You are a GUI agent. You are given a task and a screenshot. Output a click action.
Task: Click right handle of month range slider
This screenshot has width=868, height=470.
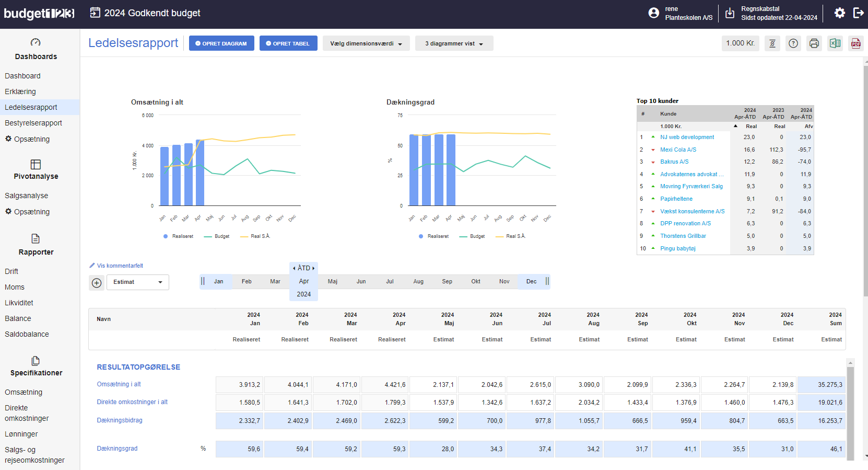[x=547, y=281]
